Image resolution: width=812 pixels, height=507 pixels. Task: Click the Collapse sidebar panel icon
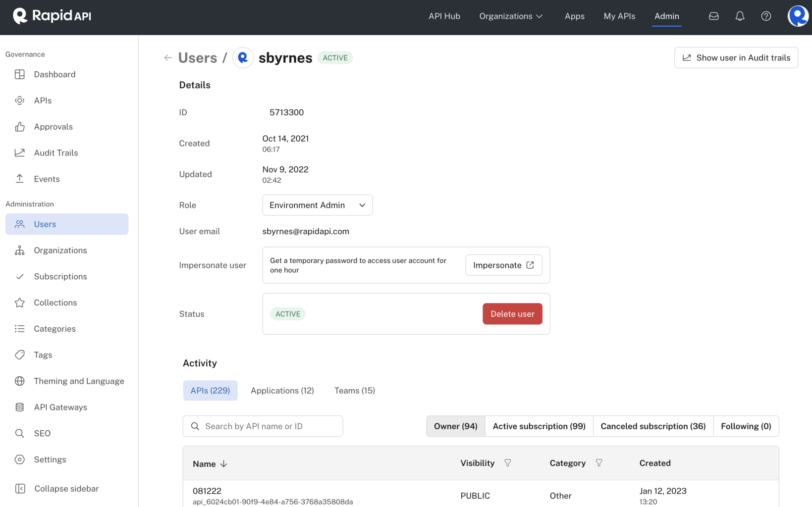(20, 489)
